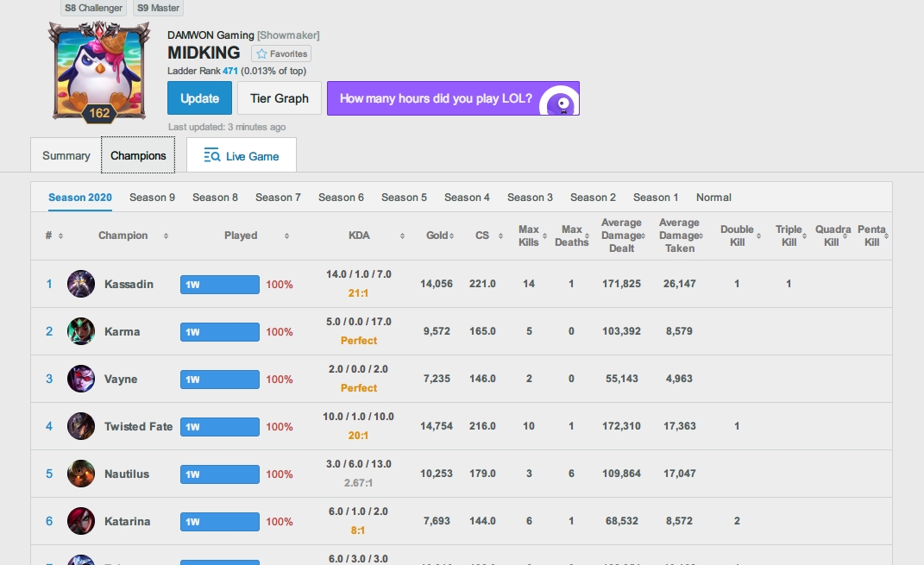Click Kassadin KDA ratio 21:1

(358, 293)
